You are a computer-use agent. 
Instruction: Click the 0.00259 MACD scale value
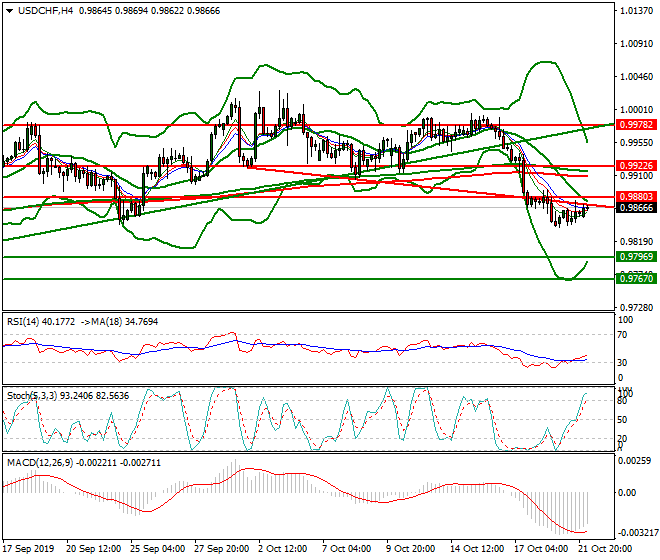[x=634, y=461]
